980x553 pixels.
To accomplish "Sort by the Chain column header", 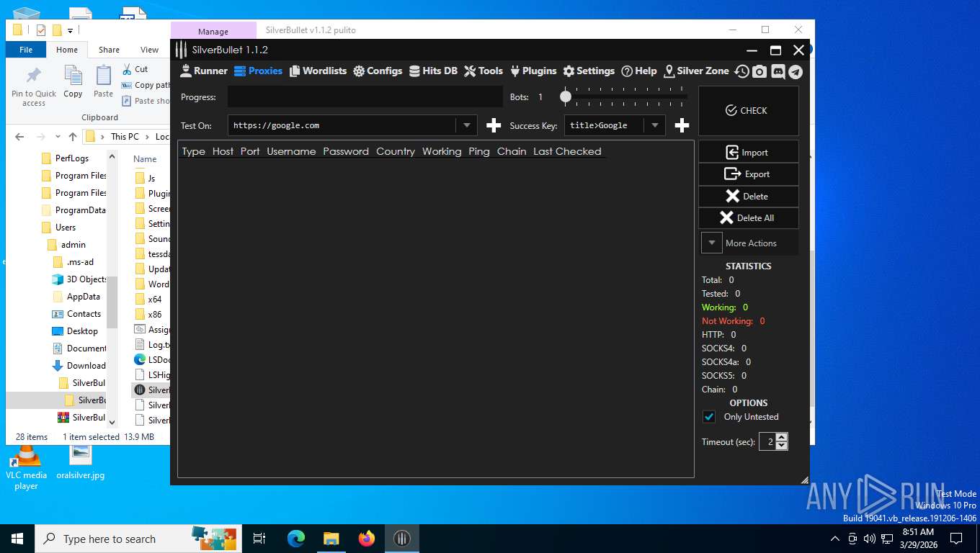I will pyautogui.click(x=512, y=151).
